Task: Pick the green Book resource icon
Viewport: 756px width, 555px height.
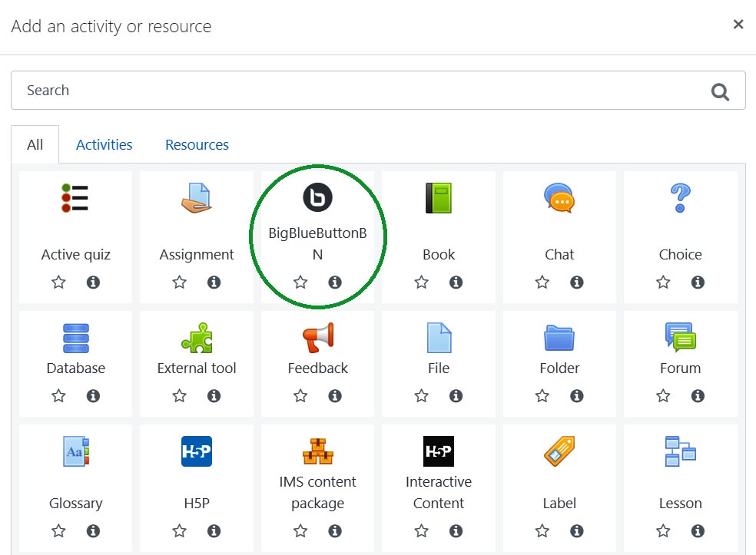Action: pos(439,198)
